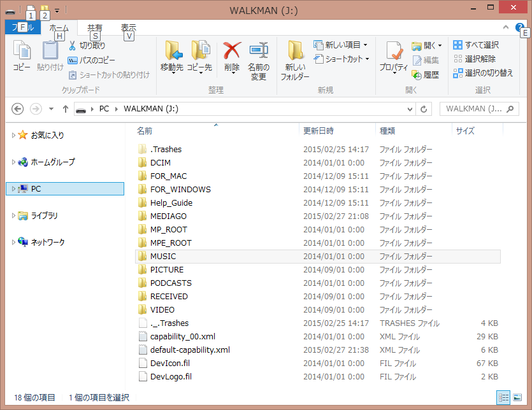Image resolution: width=532 pixels, height=410 pixels.
Task: Select ネットワーク in the navigation pane
Action: [48, 242]
